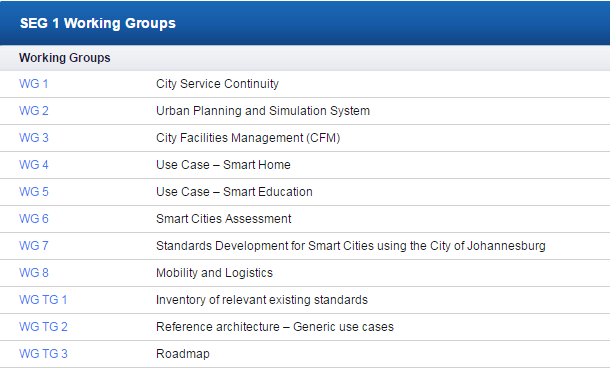
Task: Follow the WG 3 link
Action: pos(34,138)
